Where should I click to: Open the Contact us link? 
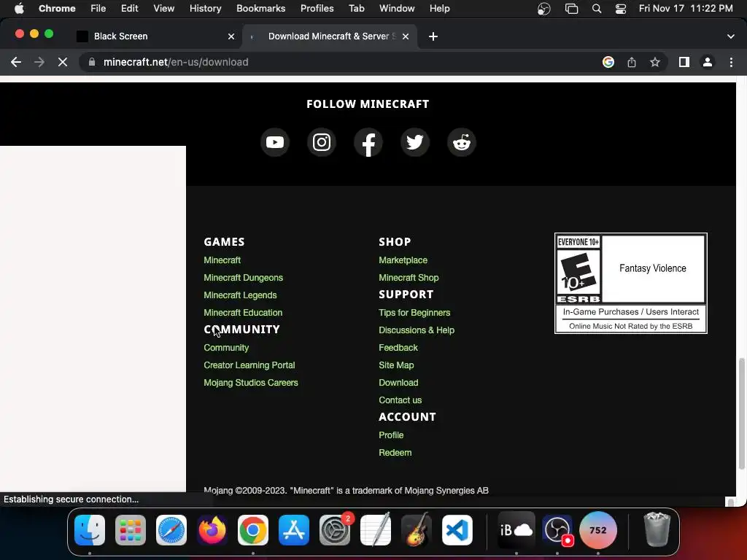point(400,400)
